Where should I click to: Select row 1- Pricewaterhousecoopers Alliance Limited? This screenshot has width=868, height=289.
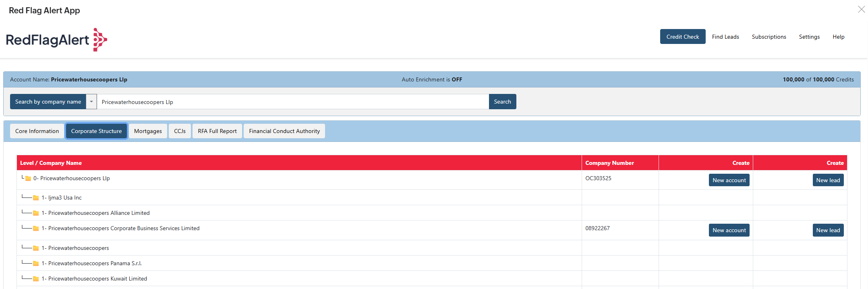pyautogui.click(x=432, y=213)
